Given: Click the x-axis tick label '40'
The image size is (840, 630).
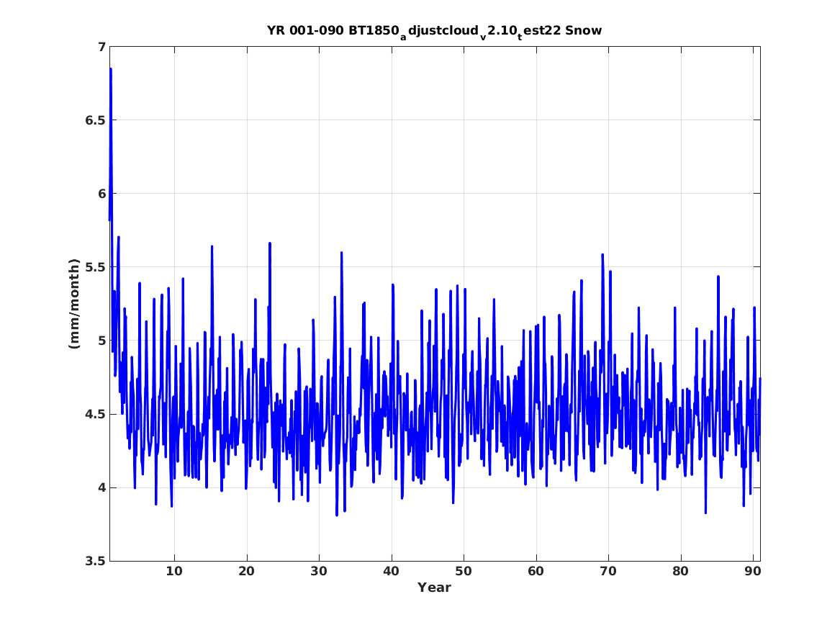Looking at the screenshot, I should click(x=391, y=571).
